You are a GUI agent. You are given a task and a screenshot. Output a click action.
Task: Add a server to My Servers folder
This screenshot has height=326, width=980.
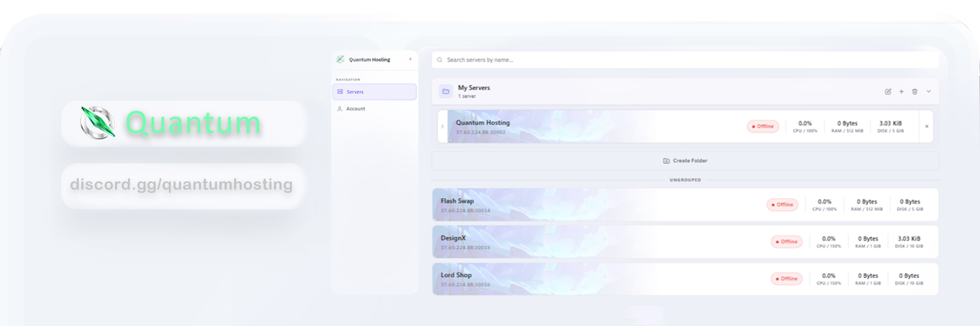[901, 92]
